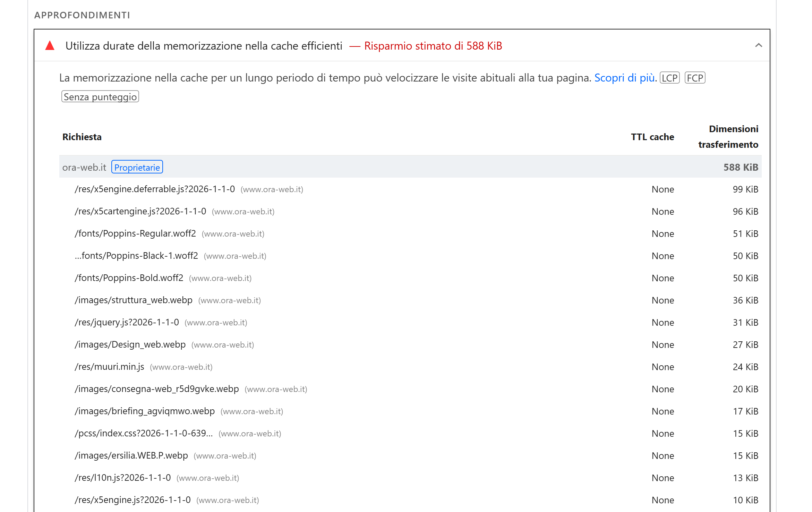Click the audit title 'Utilizza durate della memorizzazione'
This screenshot has height=512, width=812.
pyautogui.click(x=204, y=46)
